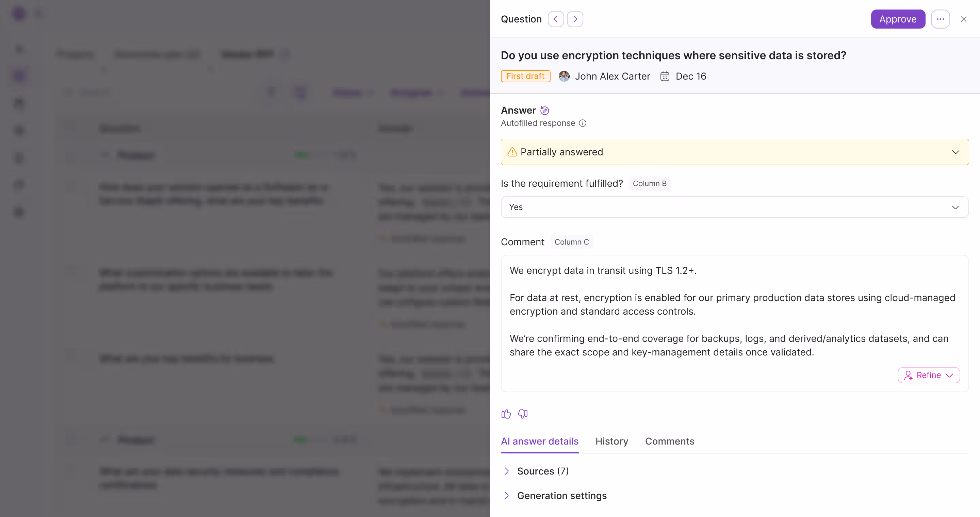
Task: Click the thumbs up feedback icon
Action: [x=506, y=414]
